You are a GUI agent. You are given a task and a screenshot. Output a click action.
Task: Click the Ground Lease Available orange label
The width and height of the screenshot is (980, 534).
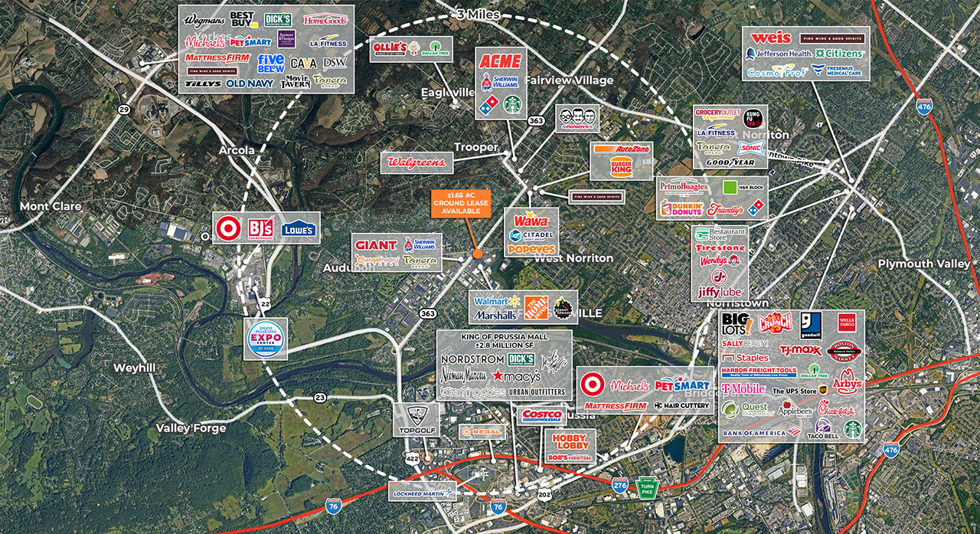pos(459,202)
